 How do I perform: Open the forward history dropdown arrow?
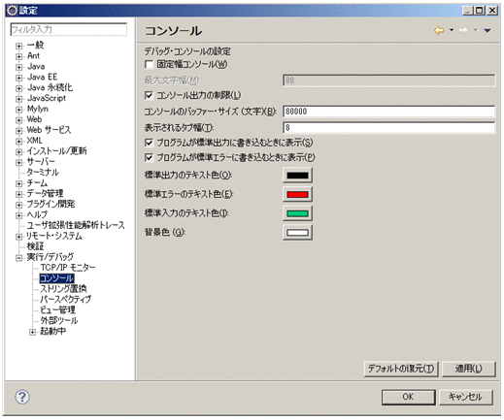coord(476,30)
